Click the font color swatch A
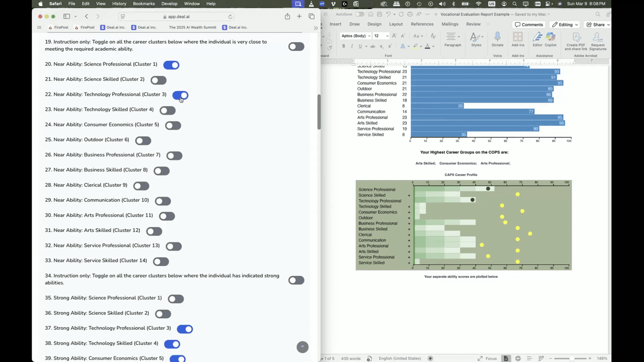Screen dimensions: 644x362 tap(427, 46)
